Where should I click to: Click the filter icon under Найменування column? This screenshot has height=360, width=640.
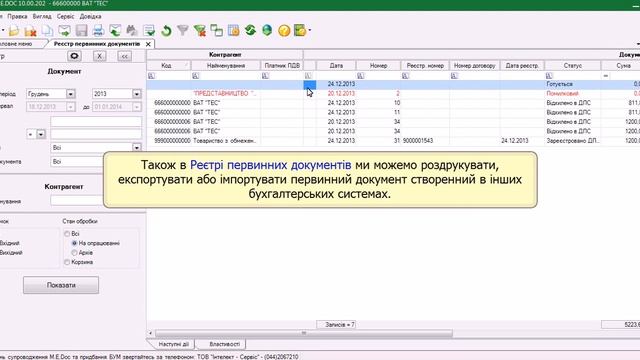(196, 76)
